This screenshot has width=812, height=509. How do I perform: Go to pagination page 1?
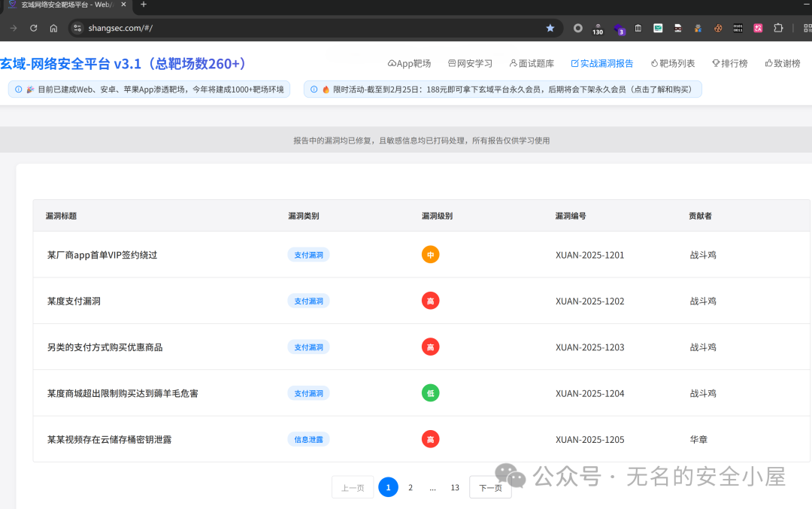coord(389,487)
